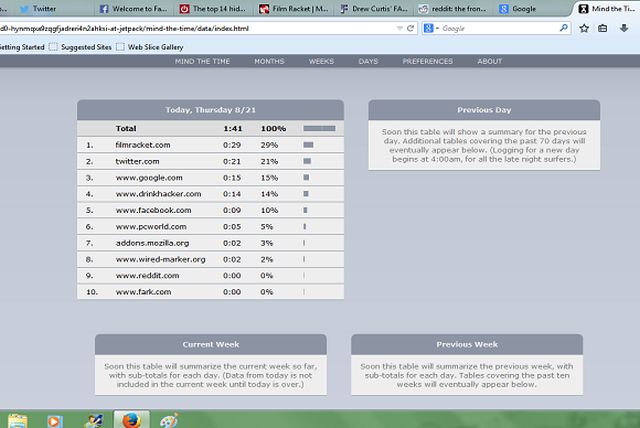This screenshot has width=640, height=428.
Task: Click the Total time value 1:41
Action: click(233, 129)
